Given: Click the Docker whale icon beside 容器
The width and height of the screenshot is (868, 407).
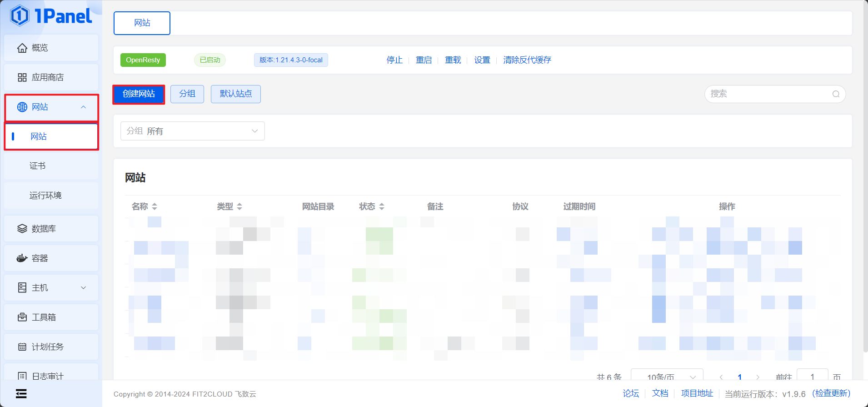Looking at the screenshot, I should pyautogui.click(x=22, y=258).
